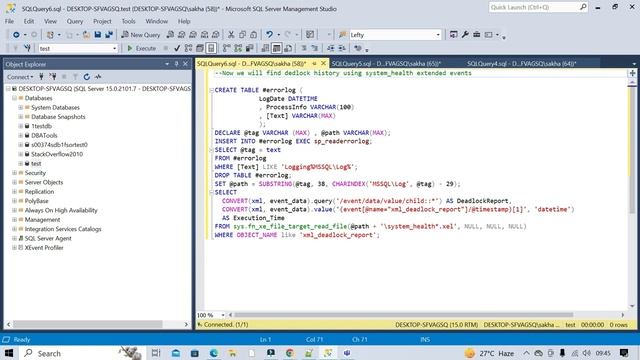Expand the Security folder node
Screen dimensions: 640x360
14,173
